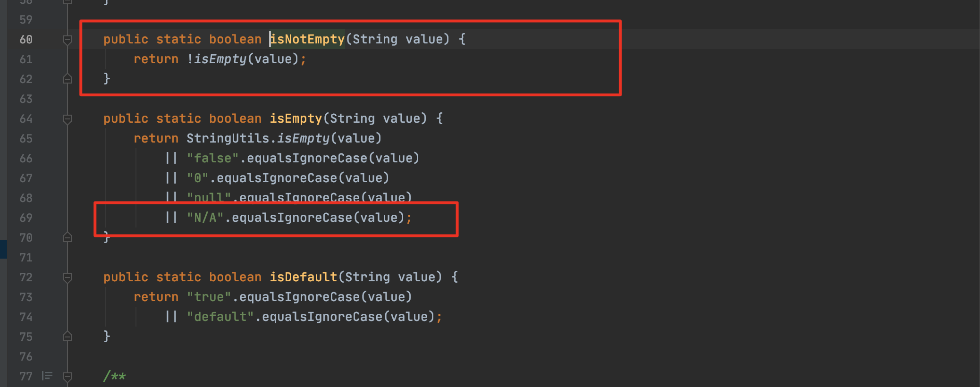
Task: Click line number 59 in the gutter
Action: (26, 20)
